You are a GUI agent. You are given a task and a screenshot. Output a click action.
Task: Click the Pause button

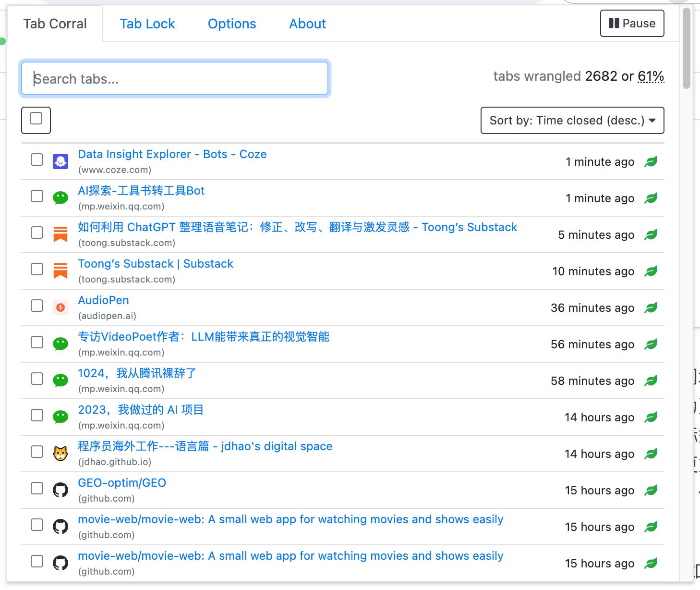click(x=632, y=23)
